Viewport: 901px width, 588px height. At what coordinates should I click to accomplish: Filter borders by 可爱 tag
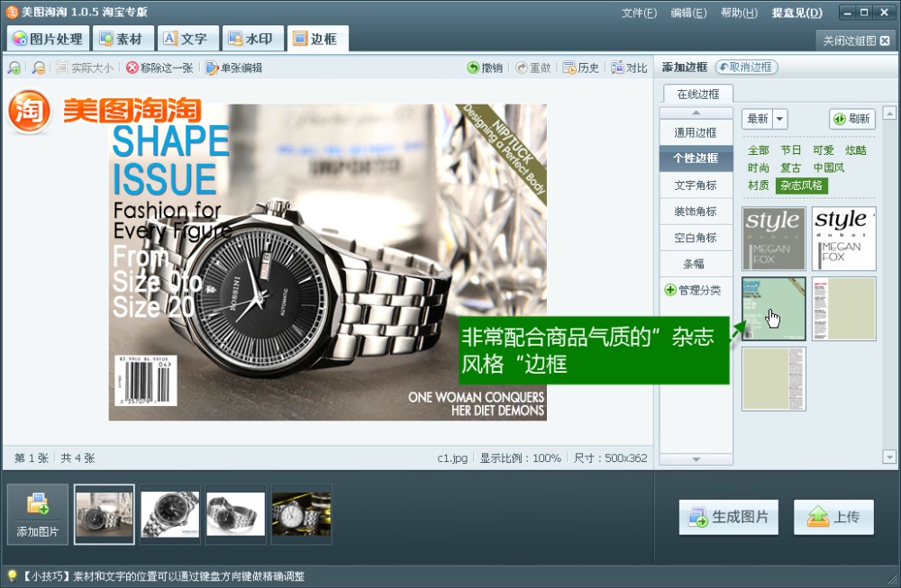click(824, 150)
